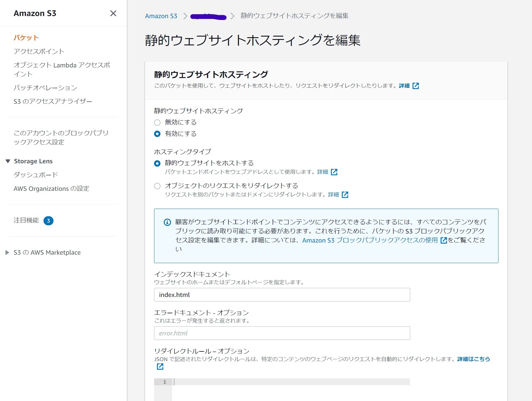Screen dimensions: 532x401
Task: Click external link icon below リダイレクトルール description
Action: [x=160, y=367]
